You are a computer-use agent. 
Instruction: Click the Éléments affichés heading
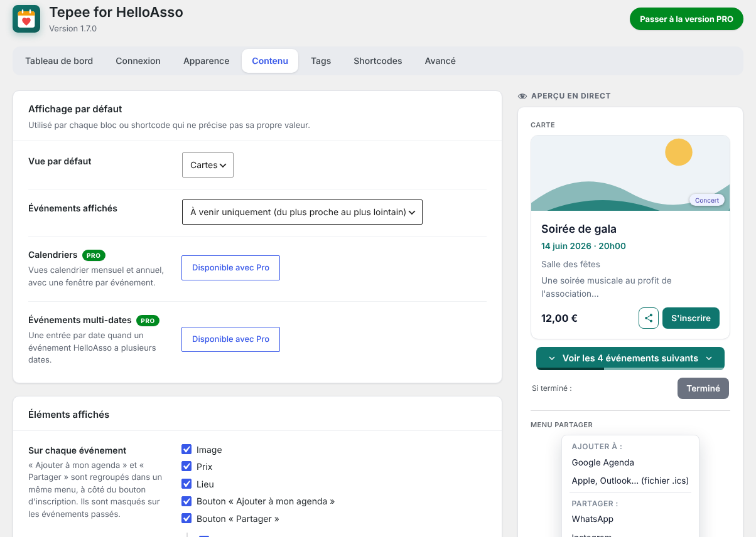tap(69, 414)
